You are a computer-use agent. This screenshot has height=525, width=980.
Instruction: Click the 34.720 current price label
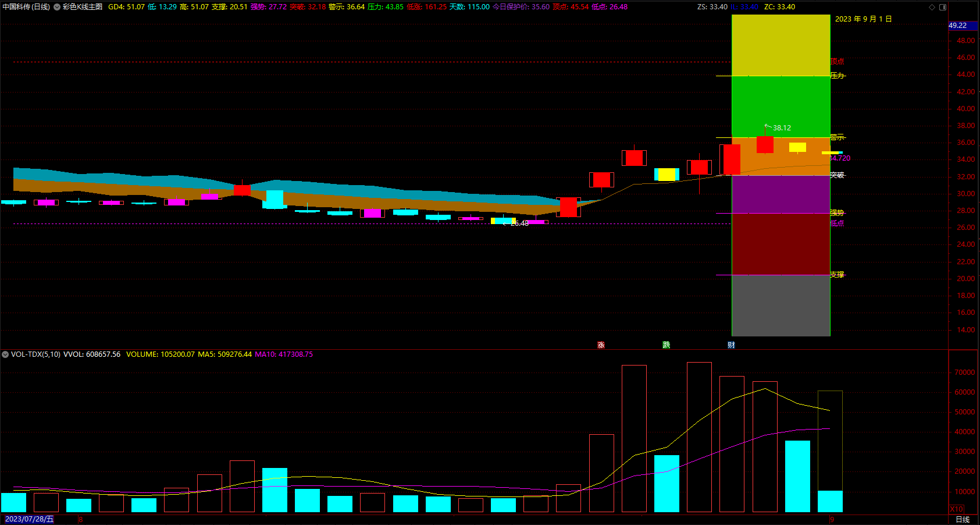tap(840, 158)
